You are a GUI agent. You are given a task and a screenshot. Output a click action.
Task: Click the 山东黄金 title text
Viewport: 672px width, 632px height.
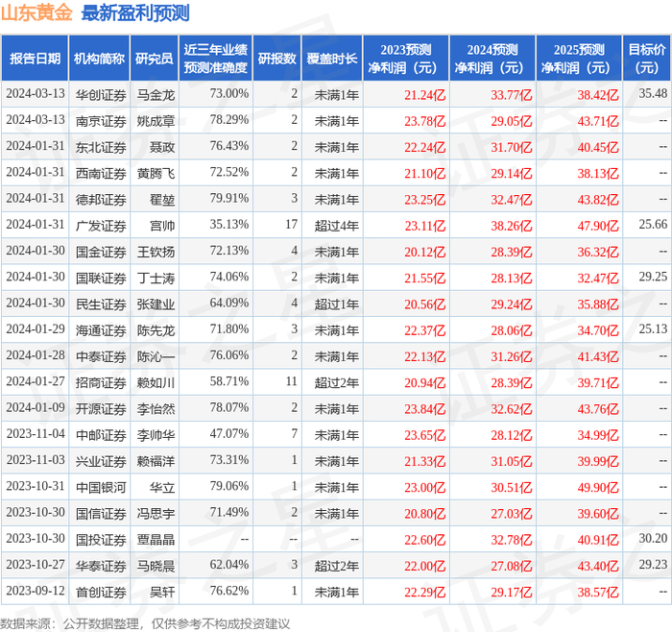click(36, 12)
